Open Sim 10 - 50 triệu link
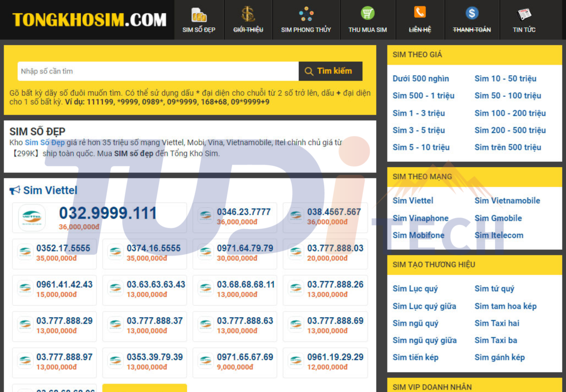566x392 pixels. tap(505, 79)
